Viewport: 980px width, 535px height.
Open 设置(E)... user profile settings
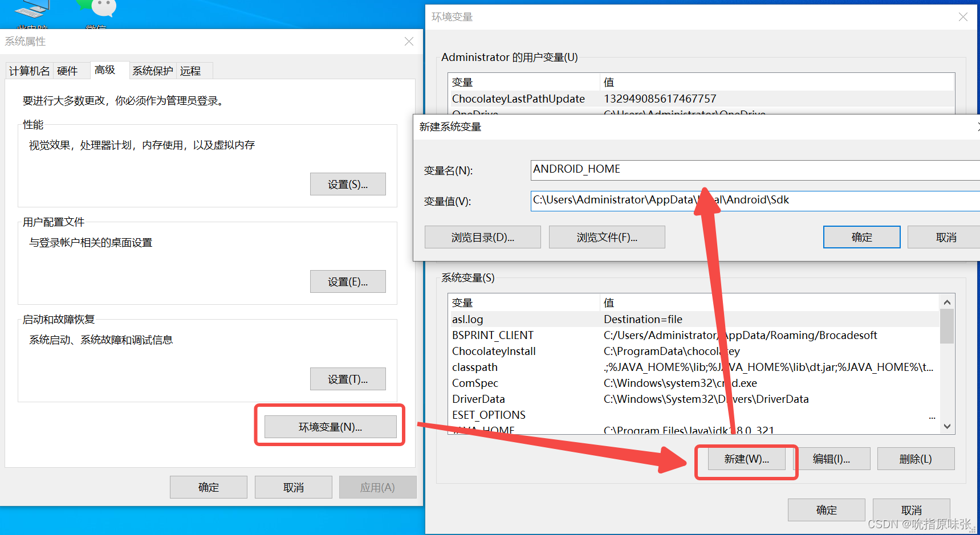348,281
